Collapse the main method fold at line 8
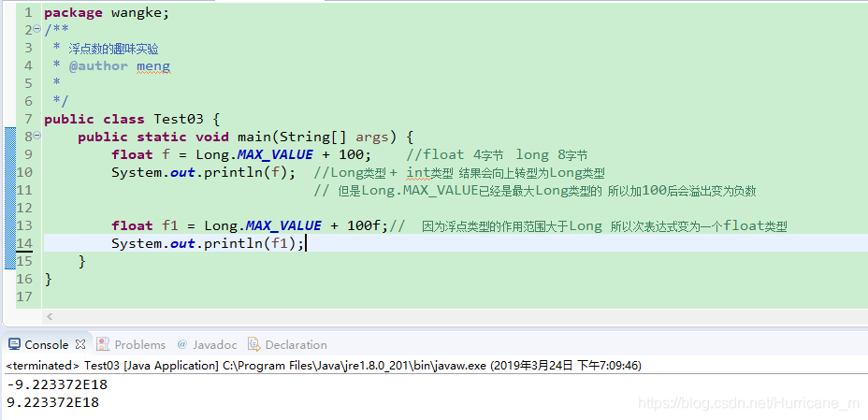 pyautogui.click(x=37, y=137)
